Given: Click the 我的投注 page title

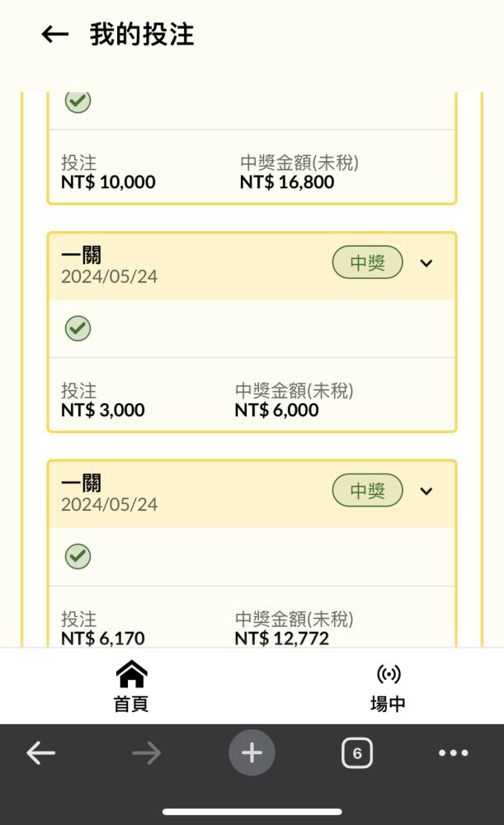Looking at the screenshot, I should click(x=142, y=35).
